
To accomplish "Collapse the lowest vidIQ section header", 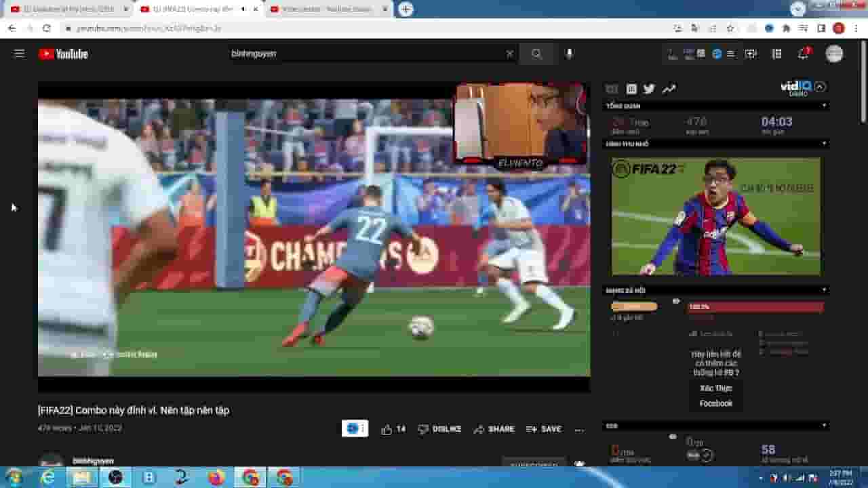I will [824, 426].
